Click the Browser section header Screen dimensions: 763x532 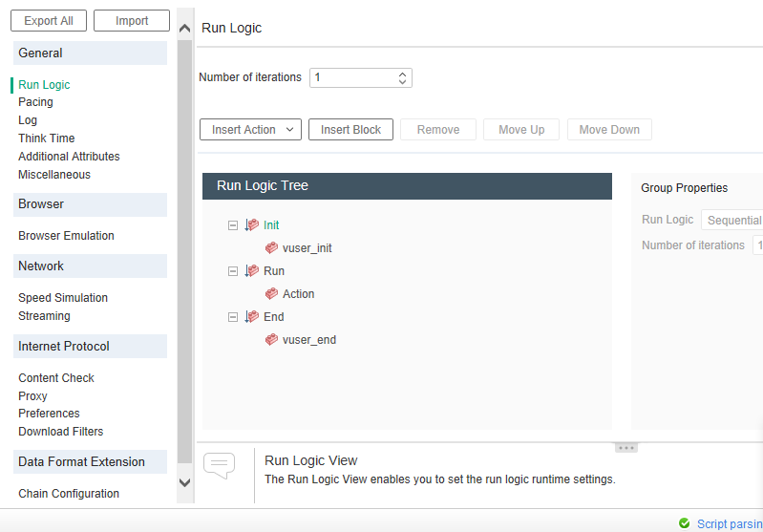pos(90,204)
